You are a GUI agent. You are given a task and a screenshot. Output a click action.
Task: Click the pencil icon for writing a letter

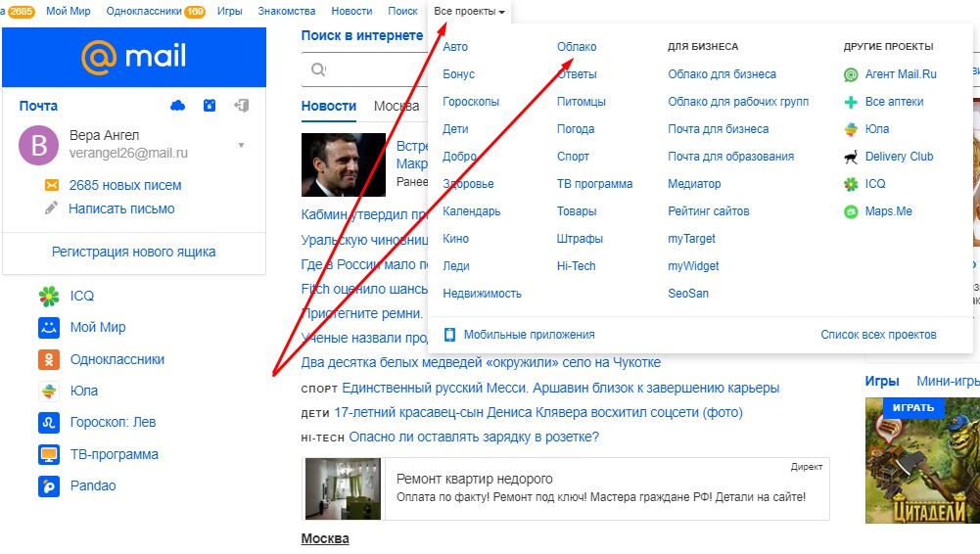(51, 208)
